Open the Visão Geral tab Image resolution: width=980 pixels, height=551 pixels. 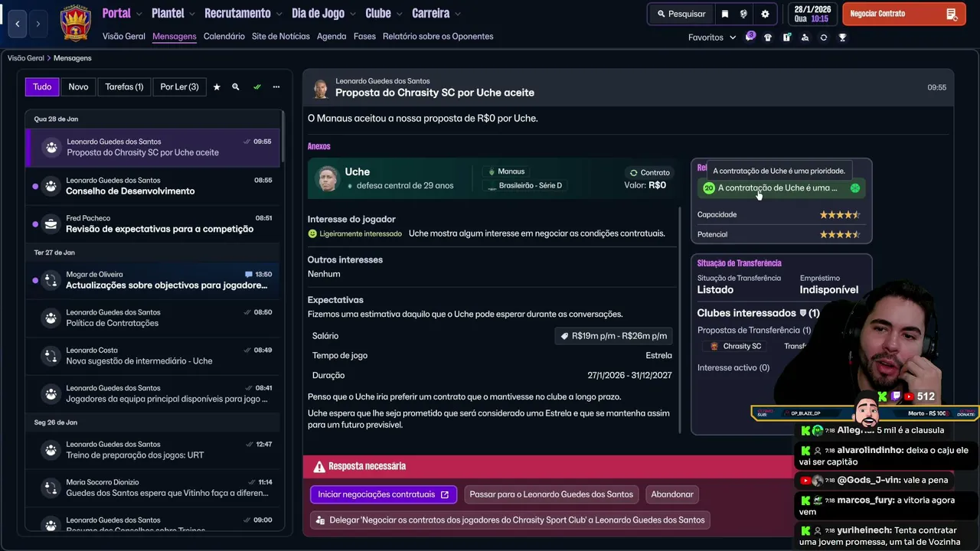[124, 37]
